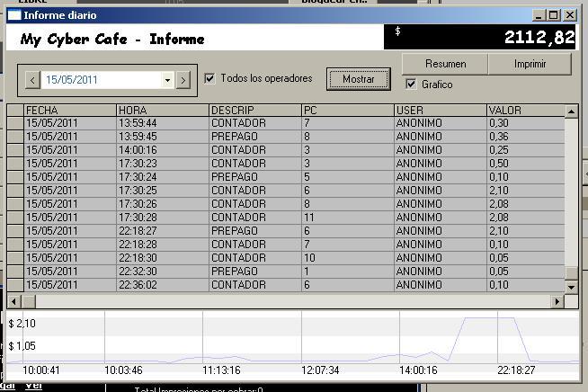Click the FECHA column header

click(70, 111)
